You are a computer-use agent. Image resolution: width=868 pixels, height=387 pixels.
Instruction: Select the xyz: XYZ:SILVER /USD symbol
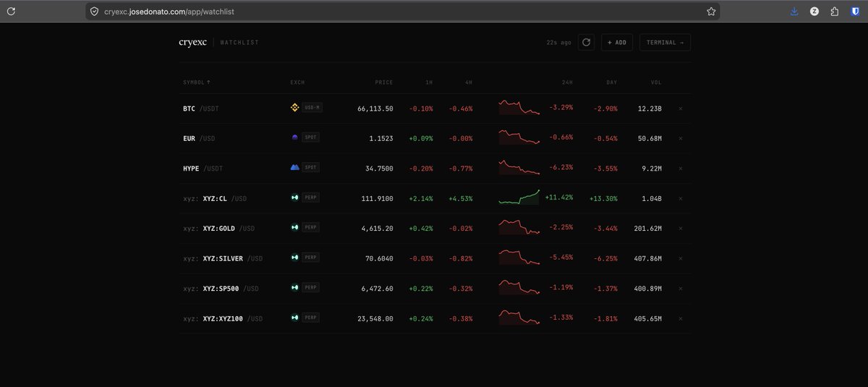pyautogui.click(x=223, y=258)
